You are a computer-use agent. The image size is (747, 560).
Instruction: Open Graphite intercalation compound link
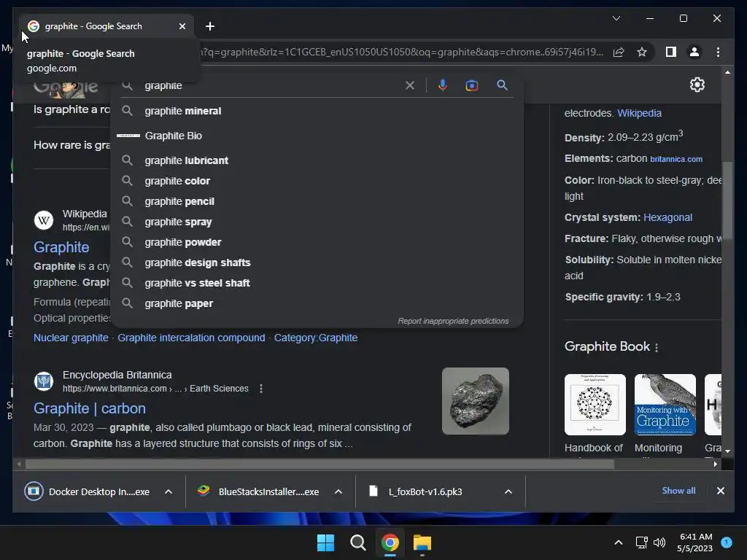pyautogui.click(x=191, y=338)
